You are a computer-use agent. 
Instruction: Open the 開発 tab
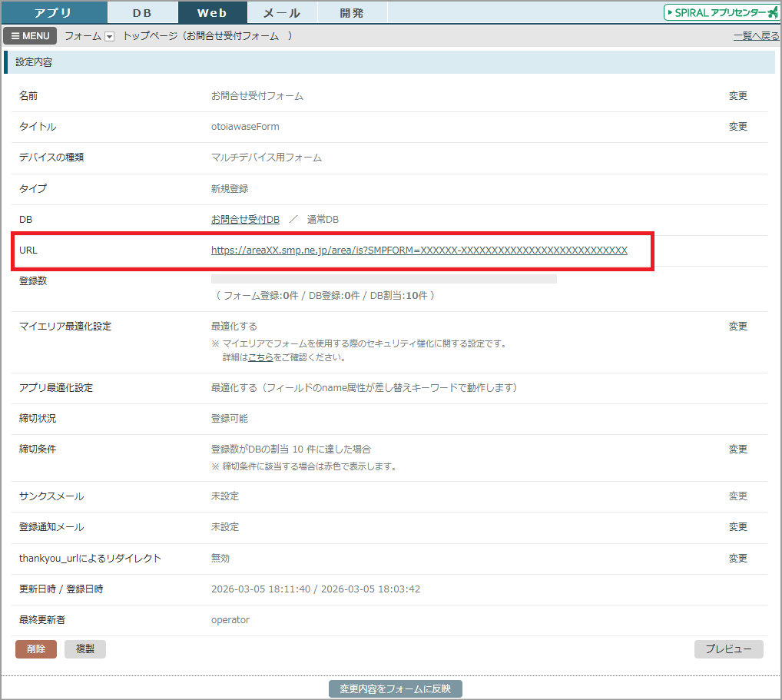click(352, 12)
